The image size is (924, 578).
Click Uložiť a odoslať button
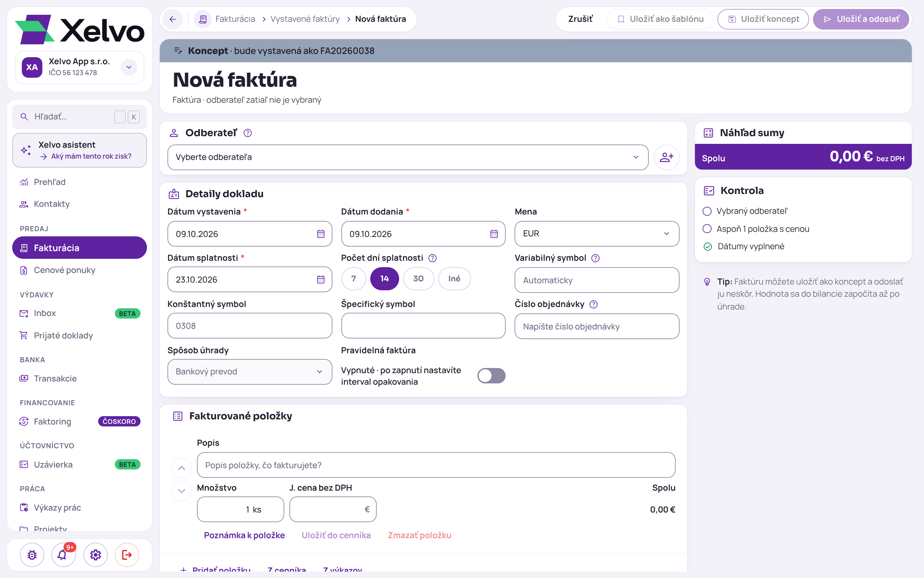point(861,19)
